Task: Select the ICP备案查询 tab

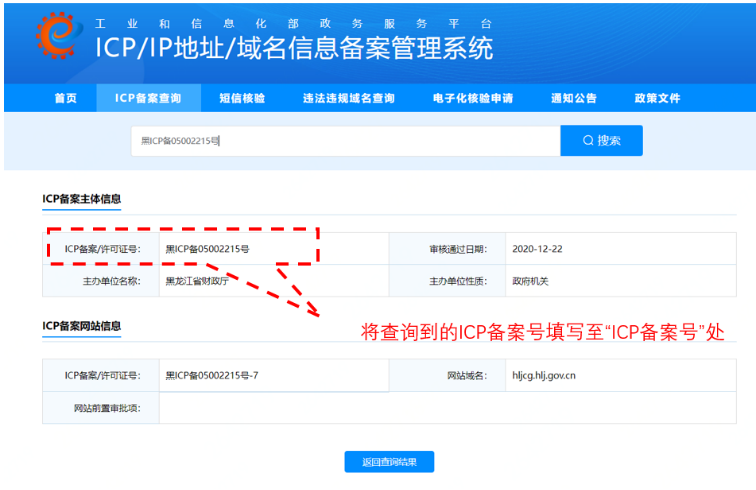Action: tap(148, 98)
